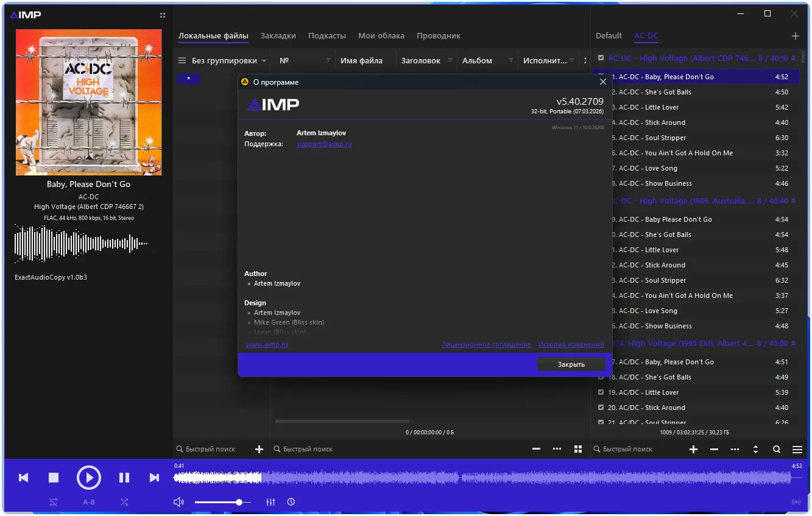Switch to the 'Подкасты' tab
This screenshot has width=812, height=516.
coord(327,36)
